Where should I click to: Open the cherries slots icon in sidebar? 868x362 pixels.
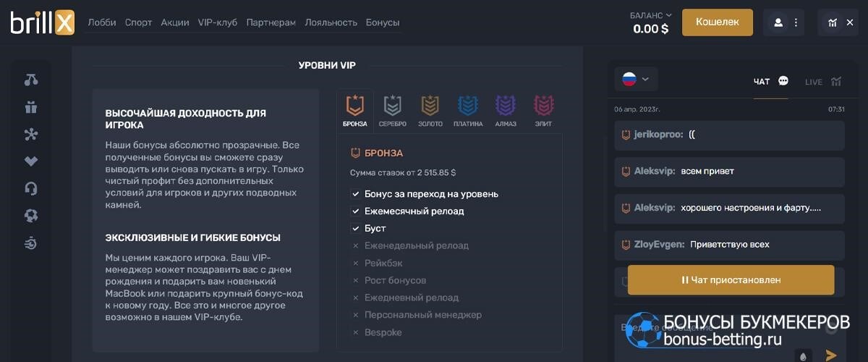click(31, 80)
